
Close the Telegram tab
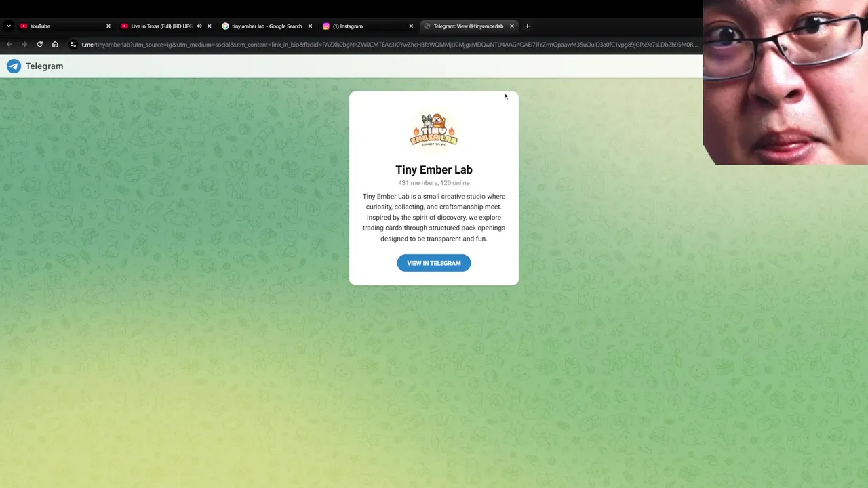pyautogui.click(x=512, y=26)
